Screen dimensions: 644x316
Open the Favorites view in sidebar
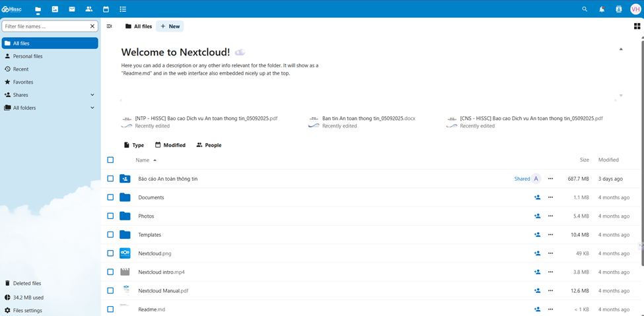(x=23, y=82)
